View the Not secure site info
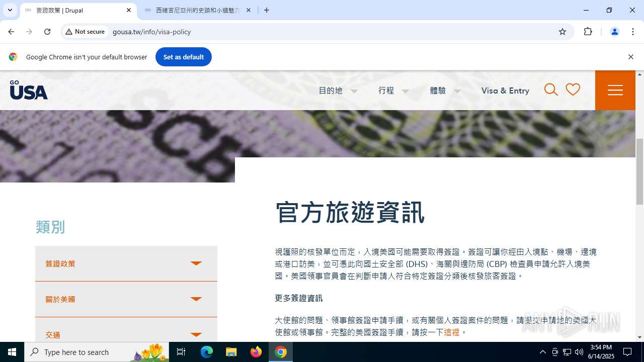Image resolution: width=644 pixels, height=362 pixels. 85,32
